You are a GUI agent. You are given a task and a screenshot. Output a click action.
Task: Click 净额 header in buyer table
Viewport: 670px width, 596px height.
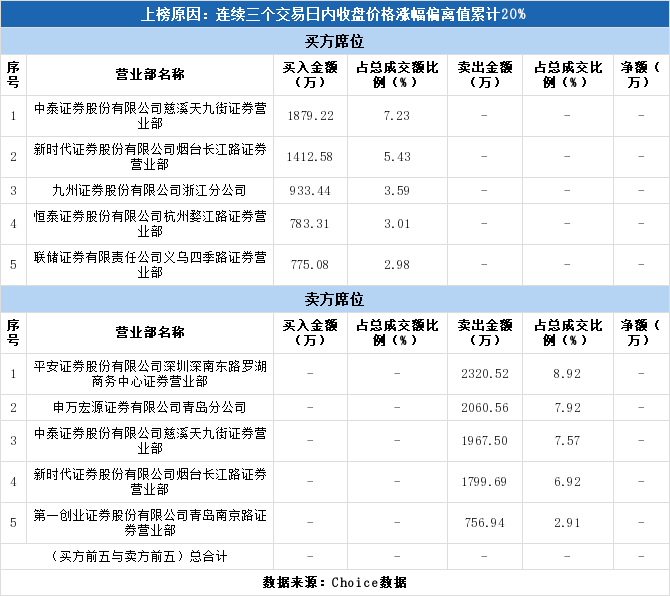641,75
